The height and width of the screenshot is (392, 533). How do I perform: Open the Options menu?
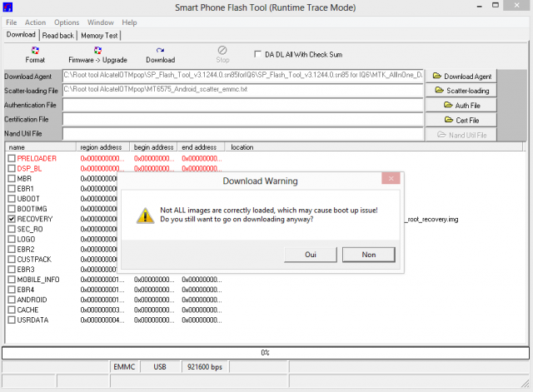click(x=67, y=22)
